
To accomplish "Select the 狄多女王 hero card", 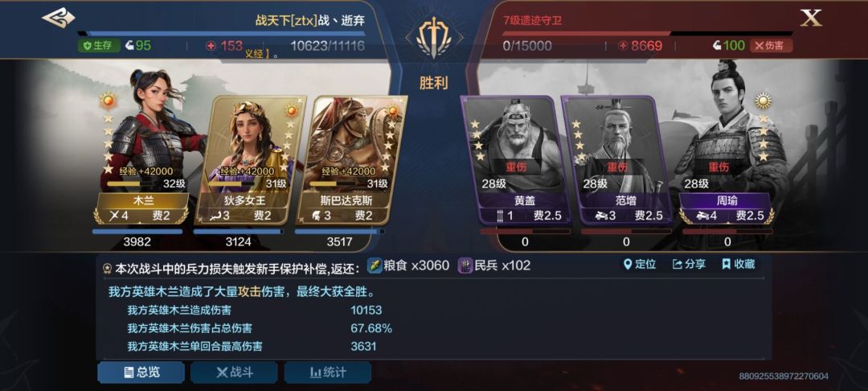I will click(x=247, y=161).
